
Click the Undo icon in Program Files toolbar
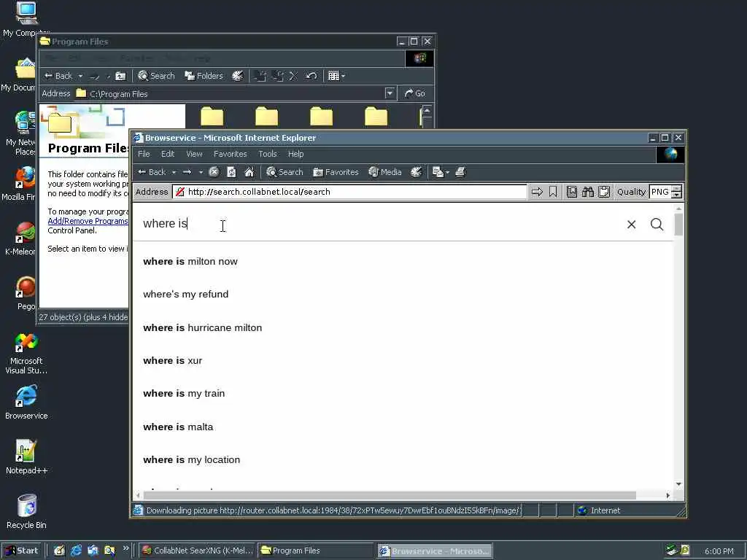(311, 76)
